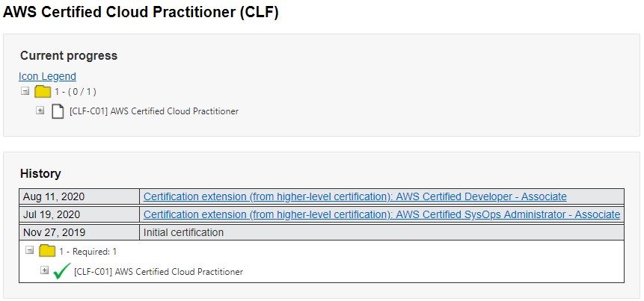The width and height of the screenshot is (644, 301).
Task: Expand the completed CLF-C01 item in History
Action: 45,270
